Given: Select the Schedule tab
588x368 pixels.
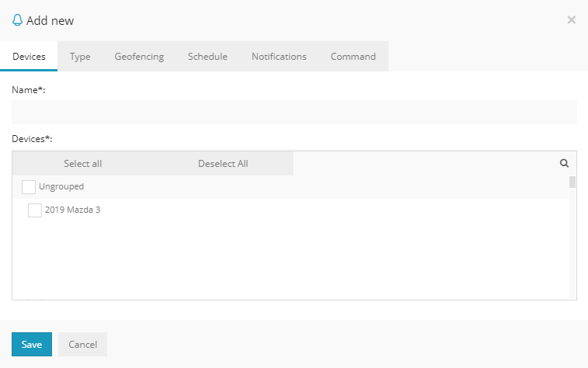Looking at the screenshot, I should (x=207, y=57).
